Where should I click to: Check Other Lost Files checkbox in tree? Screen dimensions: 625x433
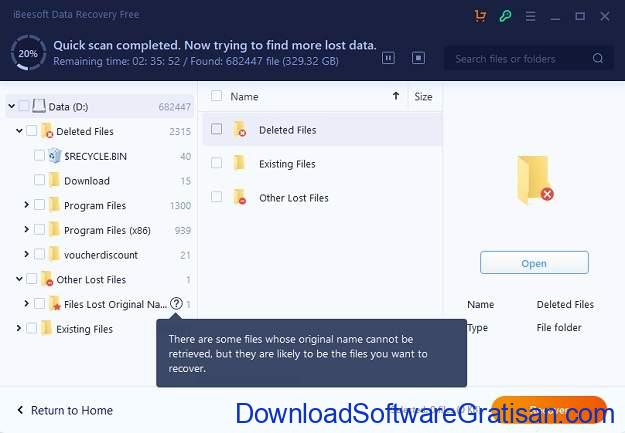[32, 279]
